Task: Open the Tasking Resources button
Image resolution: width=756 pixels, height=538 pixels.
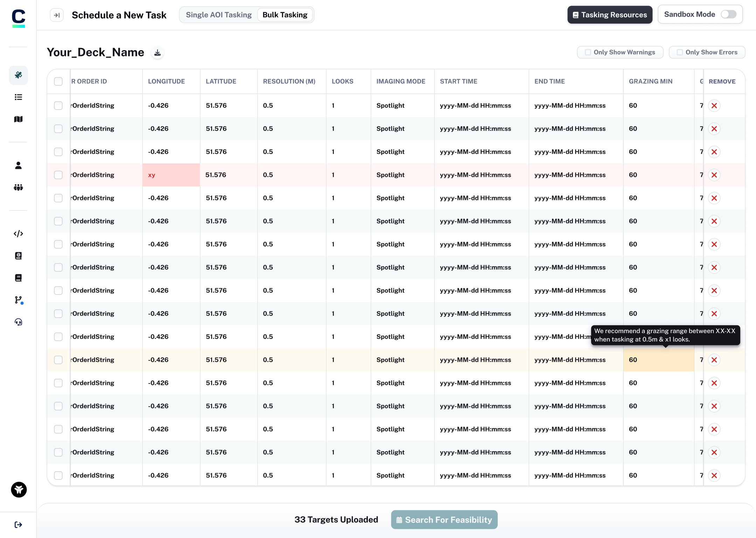Action: pyautogui.click(x=610, y=15)
